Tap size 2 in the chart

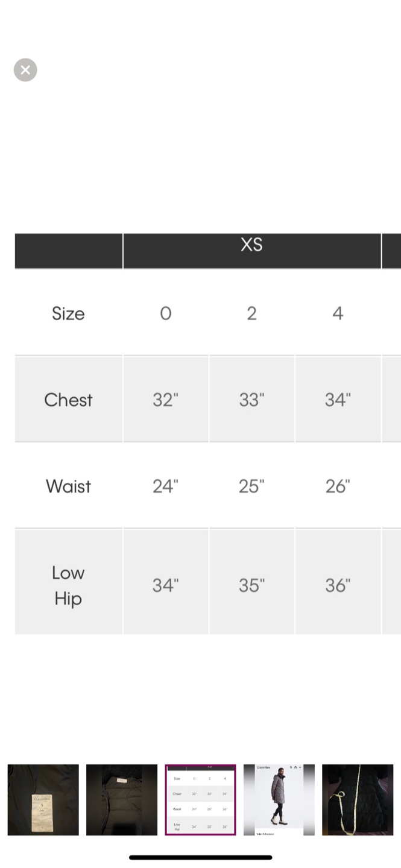(251, 313)
